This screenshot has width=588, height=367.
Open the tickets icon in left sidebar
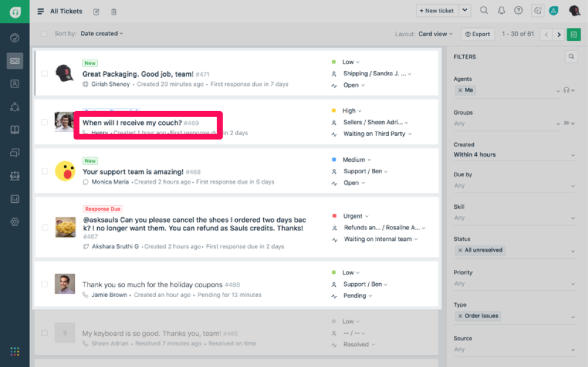15,61
